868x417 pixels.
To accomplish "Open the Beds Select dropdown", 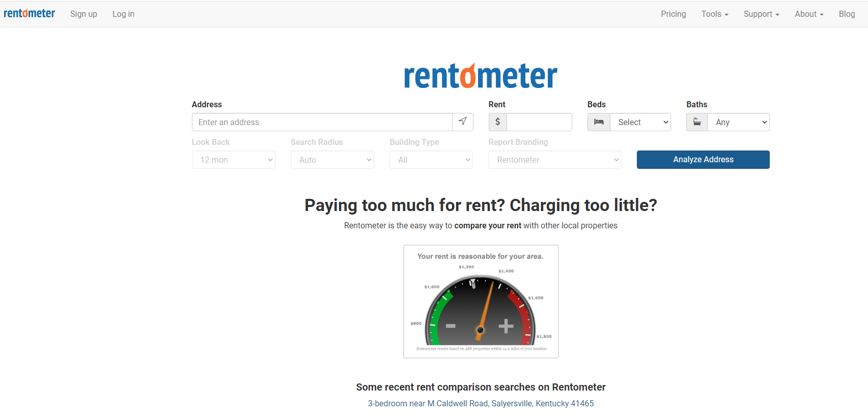I will click(x=640, y=122).
